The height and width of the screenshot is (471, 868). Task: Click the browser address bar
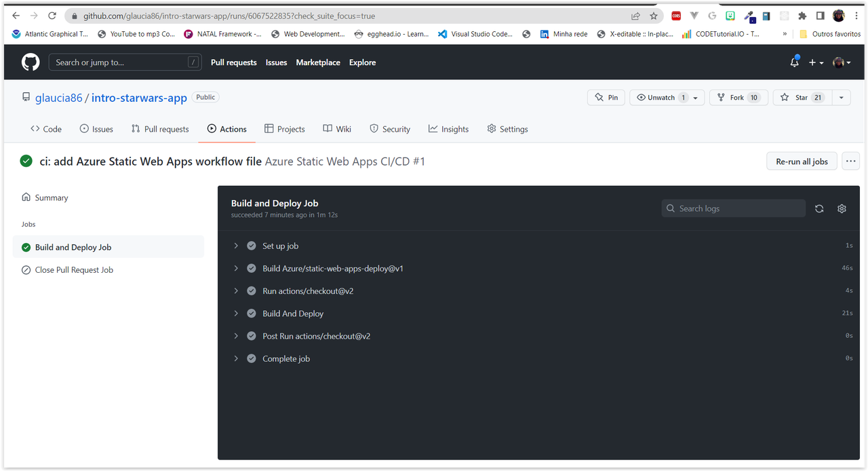353,16
